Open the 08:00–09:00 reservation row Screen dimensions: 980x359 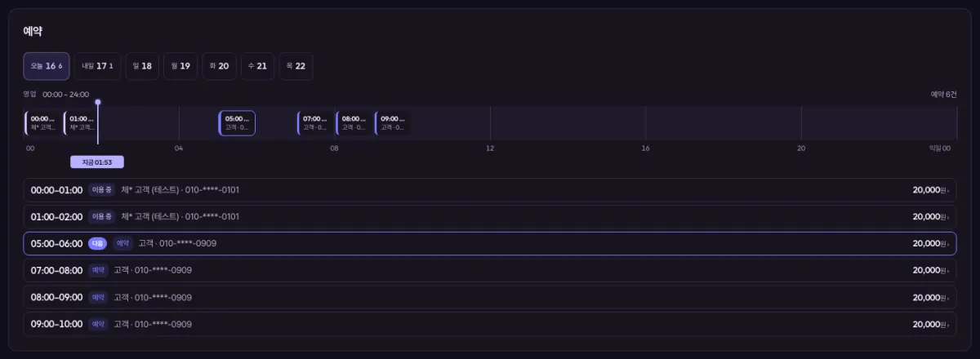point(490,297)
